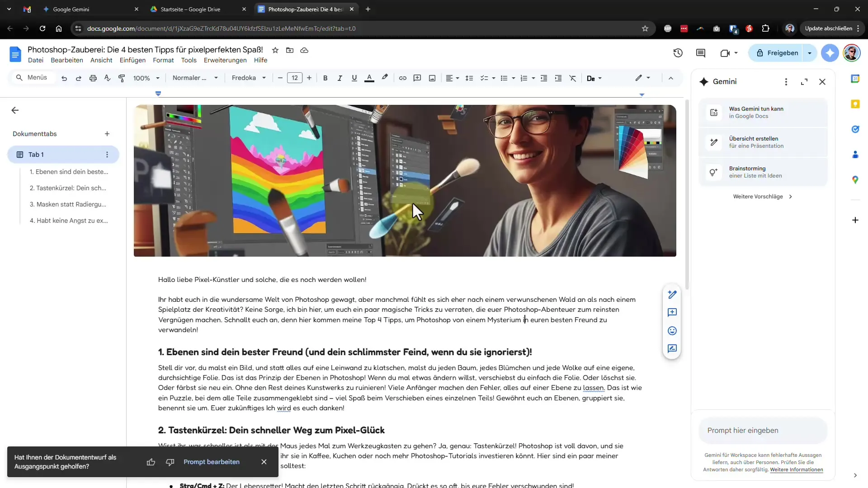Undo the last action in the toolbar
868x488 pixels.
[x=64, y=78]
